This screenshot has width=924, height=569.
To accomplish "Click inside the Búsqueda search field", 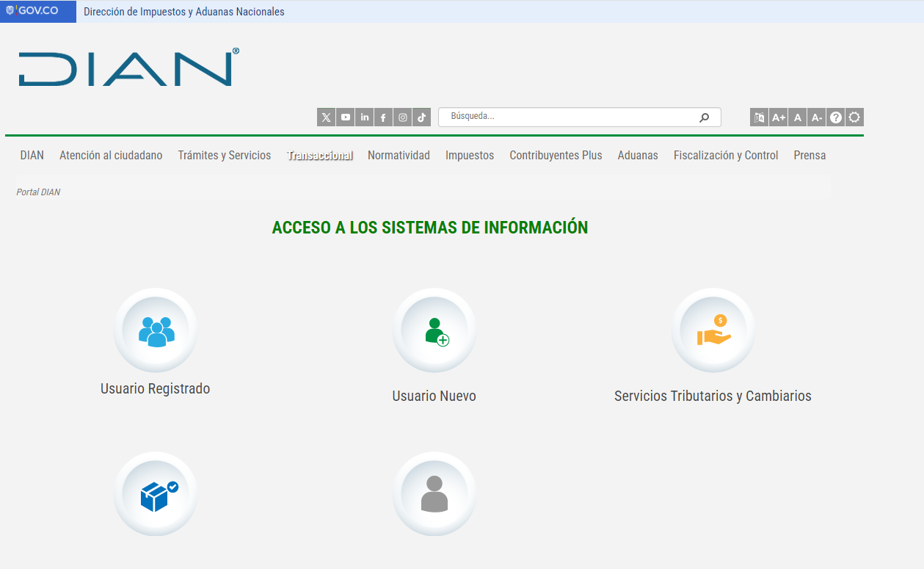I will [x=569, y=117].
